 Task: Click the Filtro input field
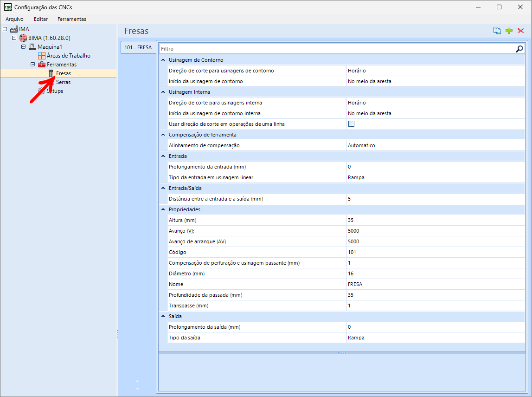coord(337,49)
